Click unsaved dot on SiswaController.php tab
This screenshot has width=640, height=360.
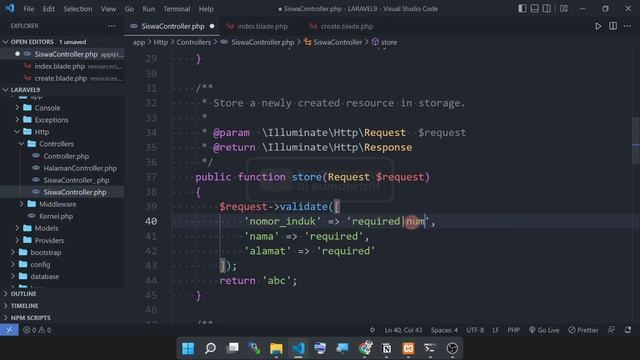click(212, 26)
